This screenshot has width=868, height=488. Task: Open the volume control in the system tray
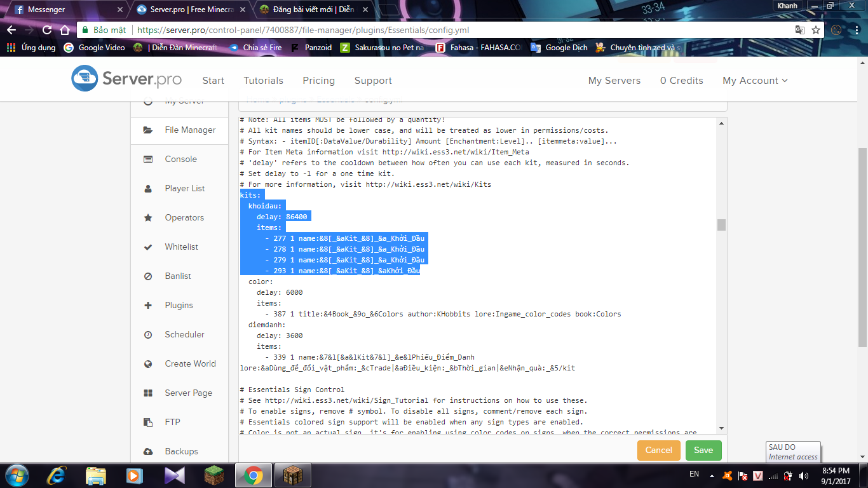tap(803, 475)
